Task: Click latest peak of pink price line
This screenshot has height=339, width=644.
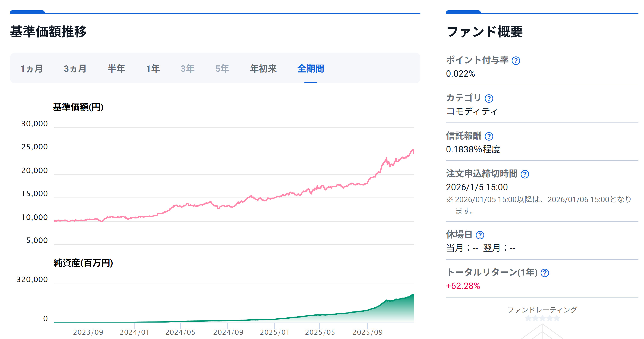Action: point(413,150)
